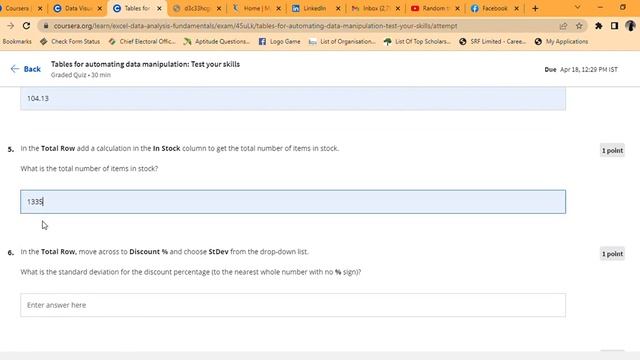Click the Due Apr 18 date text

click(581, 69)
